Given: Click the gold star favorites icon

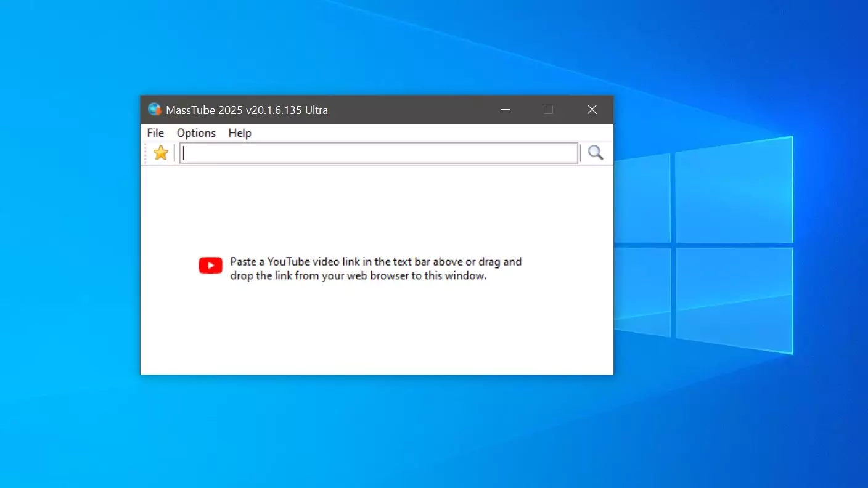Looking at the screenshot, I should tap(160, 153).
